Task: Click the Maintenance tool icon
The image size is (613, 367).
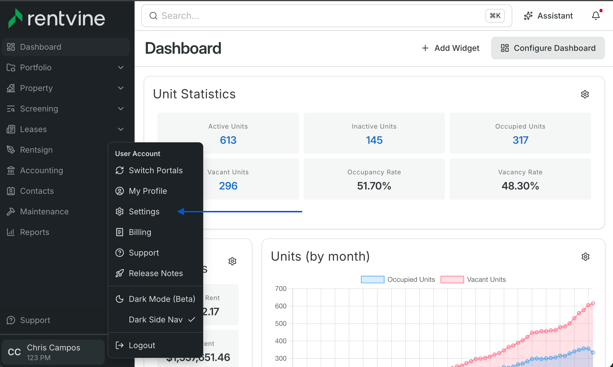Action: (11, 211)
